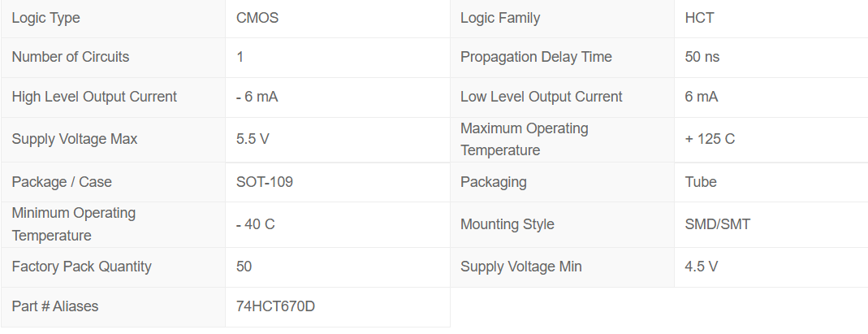The image size is (868, 334).
Task: Select the Low Level Output Current label
Action: pos(541,97)
